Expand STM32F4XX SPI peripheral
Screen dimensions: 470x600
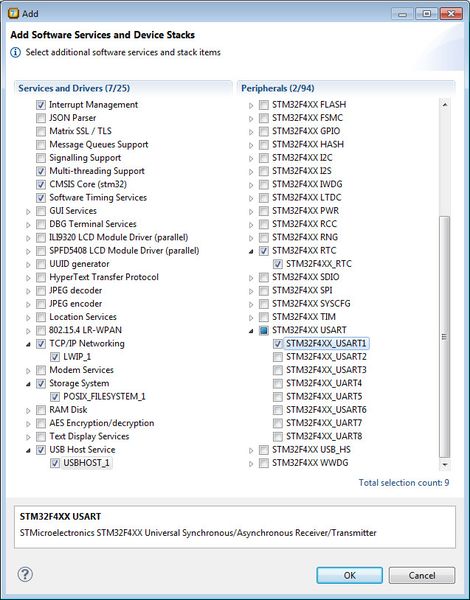[x=251, y=291]
